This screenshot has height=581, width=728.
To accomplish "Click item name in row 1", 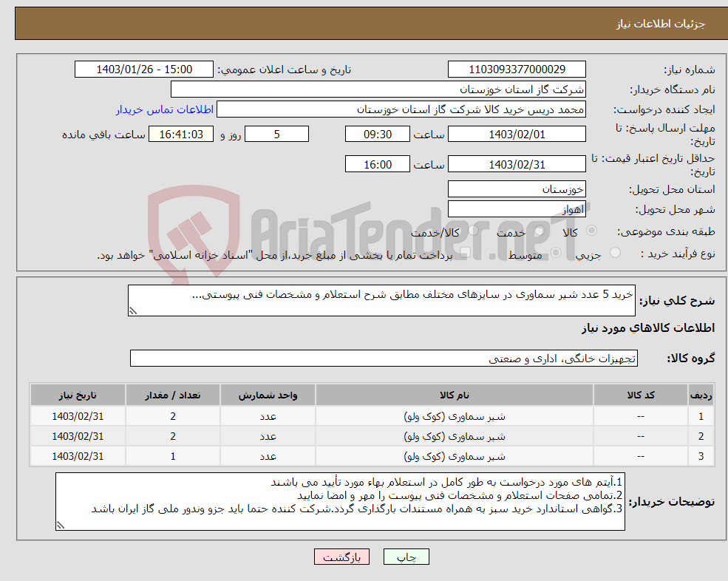I will pos(454,417).
